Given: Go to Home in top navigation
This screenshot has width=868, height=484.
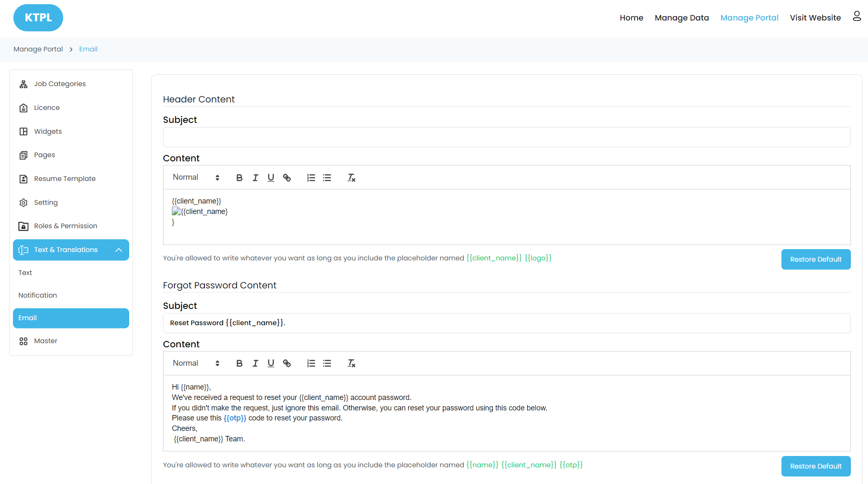Looking at the screenshot, I should click(x=631, y=18).
